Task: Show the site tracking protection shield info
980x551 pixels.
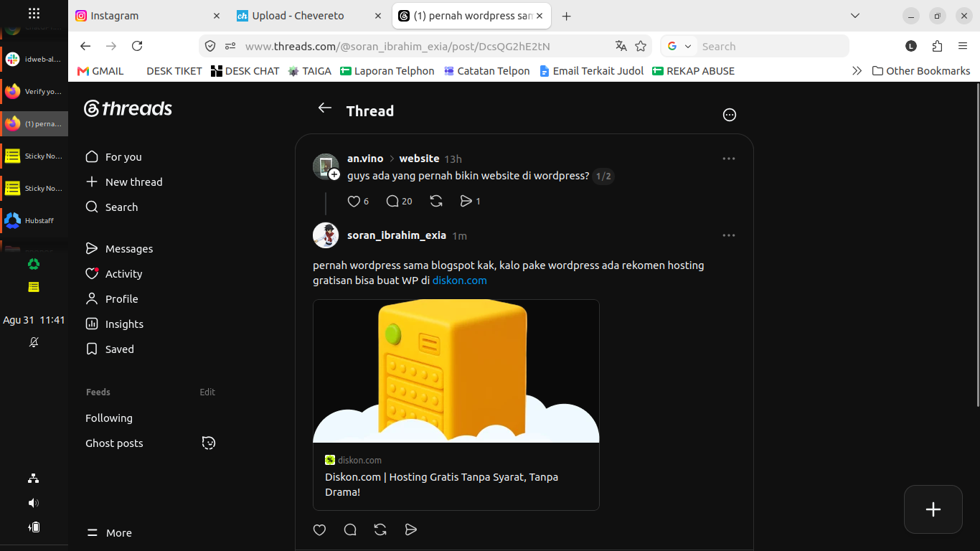Action: [210, 46]
